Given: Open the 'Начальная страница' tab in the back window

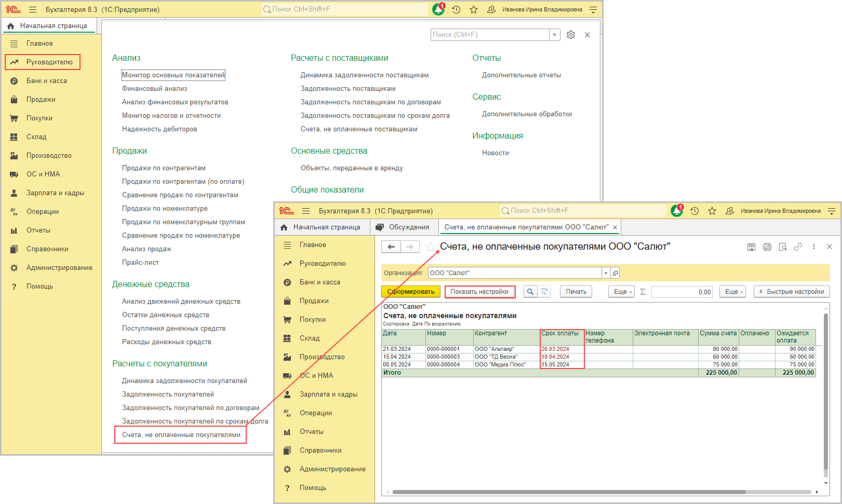Looking at the screenshot, I should (48, 26).
